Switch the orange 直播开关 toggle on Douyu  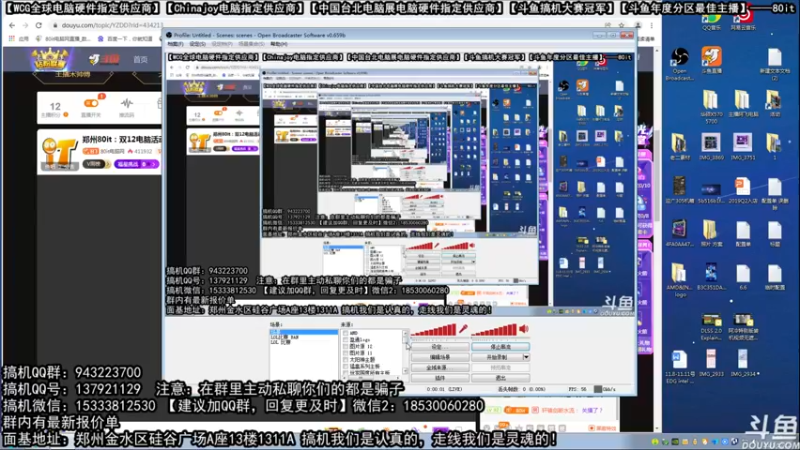point(91,103)
